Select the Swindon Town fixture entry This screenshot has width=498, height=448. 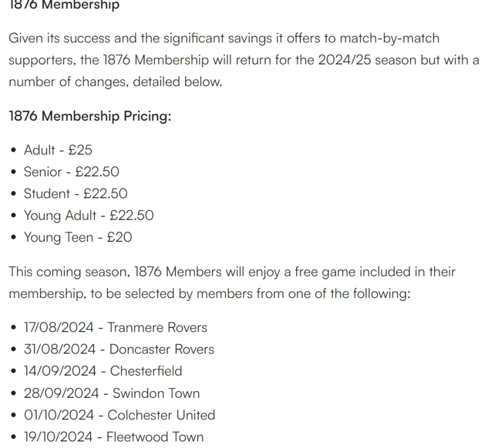click(112, 394)
